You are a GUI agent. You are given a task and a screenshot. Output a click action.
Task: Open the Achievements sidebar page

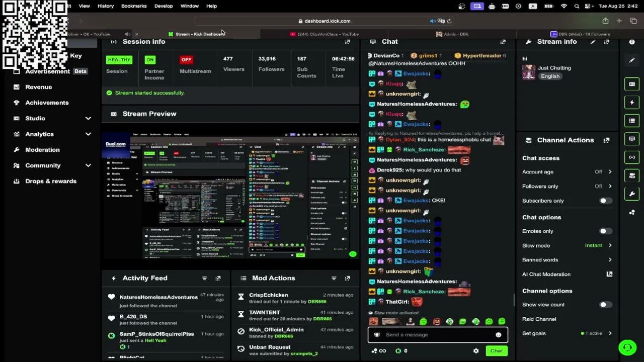(47, 103)
